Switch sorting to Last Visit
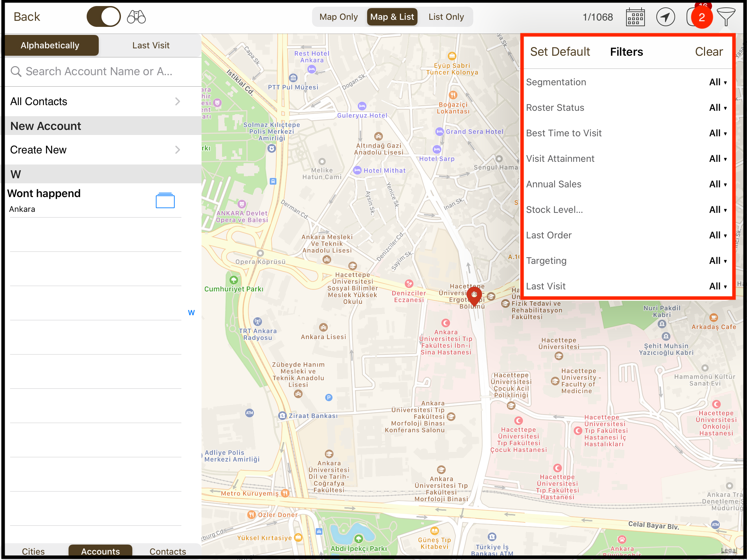 tap(150, 45)
